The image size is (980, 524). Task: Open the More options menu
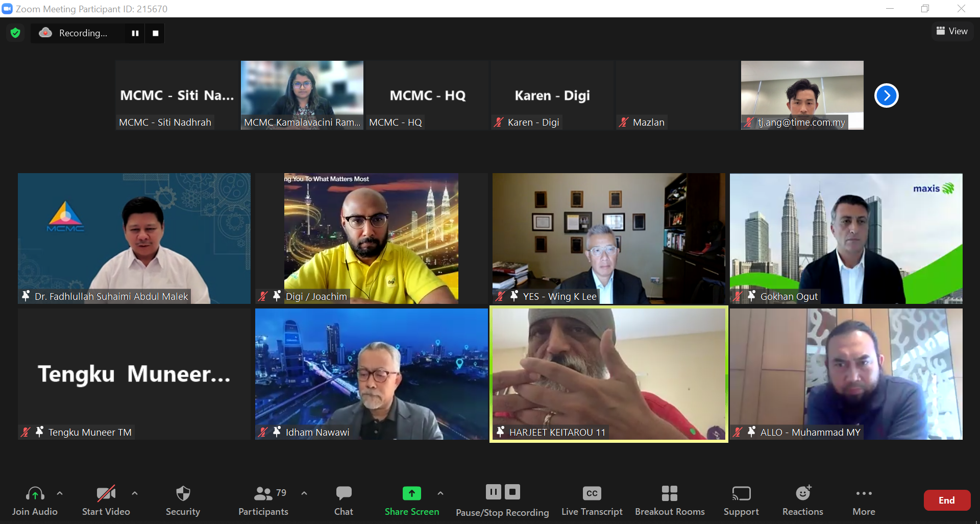click(864, 500)
